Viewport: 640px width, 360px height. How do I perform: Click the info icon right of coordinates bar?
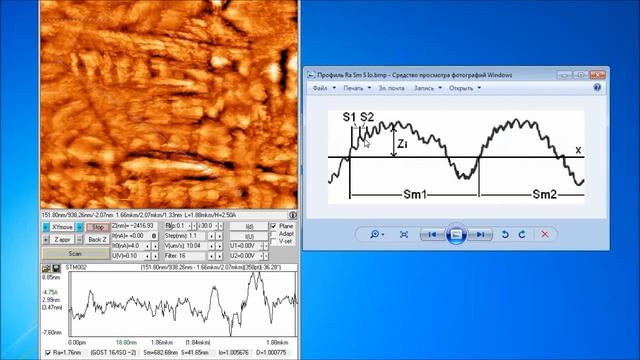click(x=293, y=215)
